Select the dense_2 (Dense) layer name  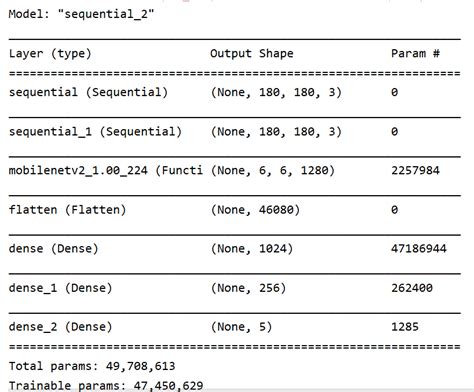(60, 327)
